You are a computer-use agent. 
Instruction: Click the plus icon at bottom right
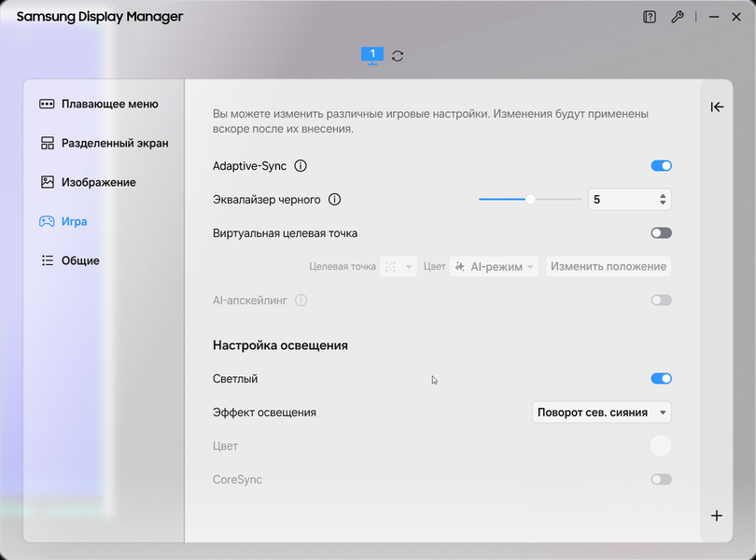point(717,515)
